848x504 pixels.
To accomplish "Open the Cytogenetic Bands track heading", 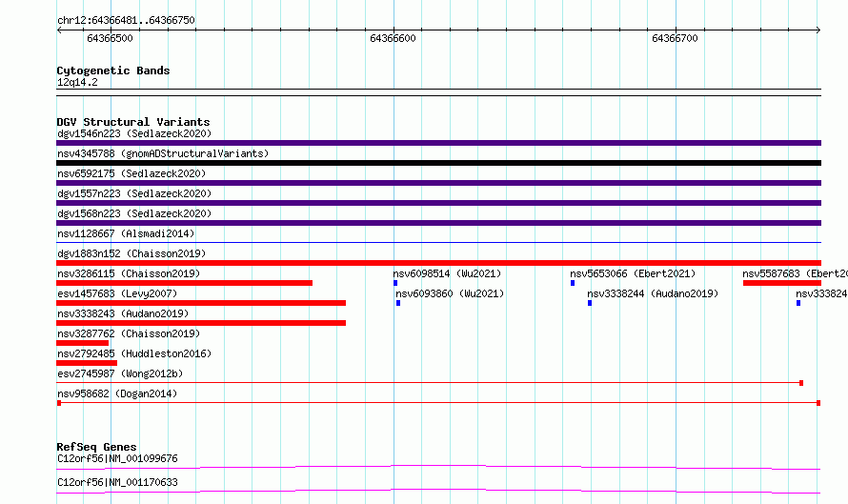I will pyautogui.click(x=113, y=71).
